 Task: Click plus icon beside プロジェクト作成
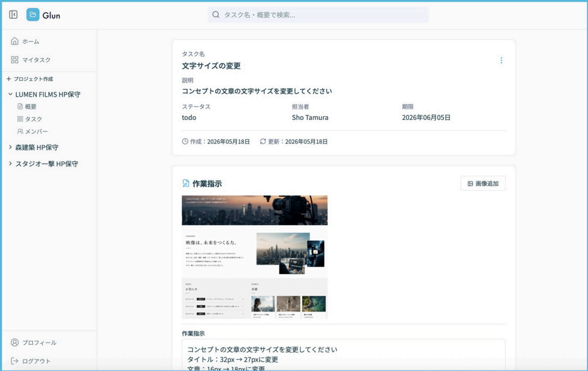point(9,79)
